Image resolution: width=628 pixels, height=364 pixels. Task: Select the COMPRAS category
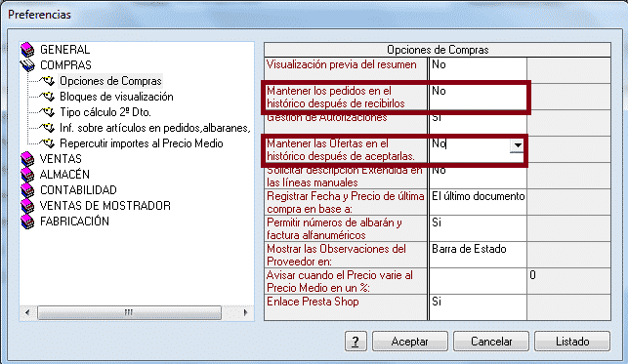(65, 65)
